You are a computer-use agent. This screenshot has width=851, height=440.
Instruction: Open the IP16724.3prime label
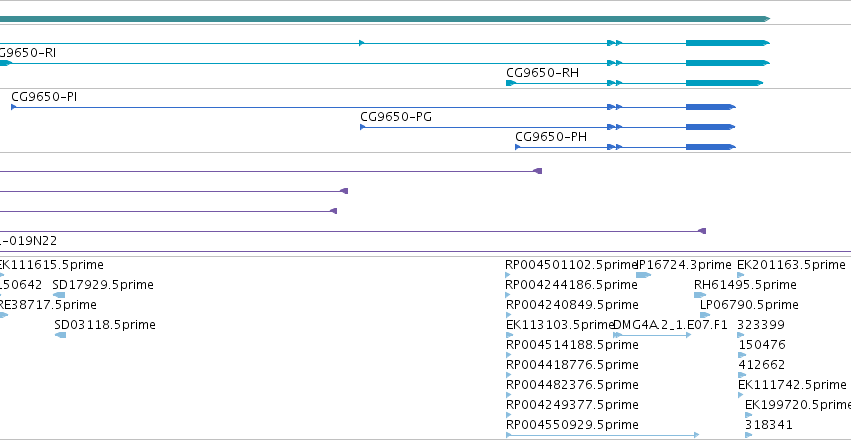point(684,265)
